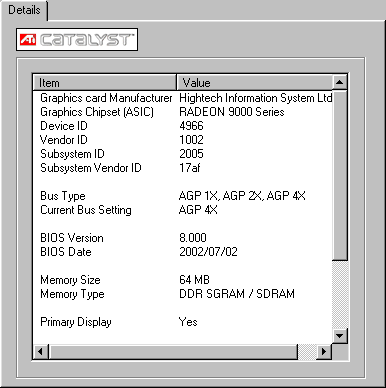
Task: Click the 2005 subsystem ID value
Action: (191, 154)
